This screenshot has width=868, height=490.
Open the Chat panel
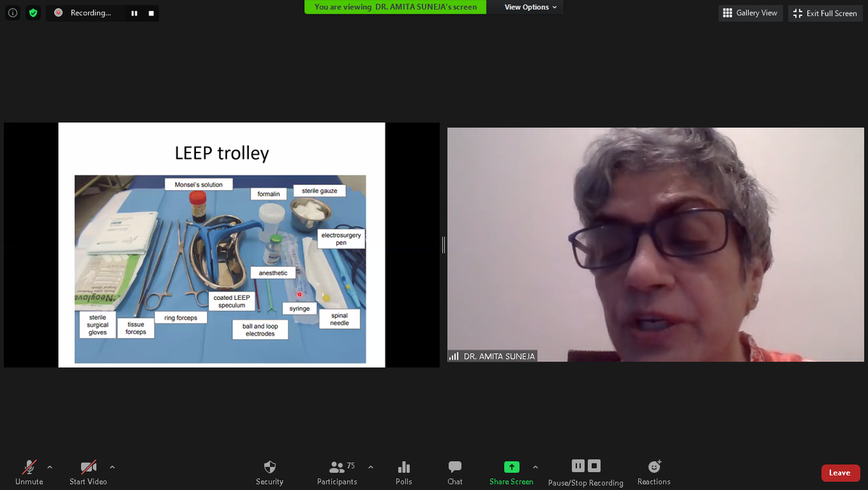point(455,472)
